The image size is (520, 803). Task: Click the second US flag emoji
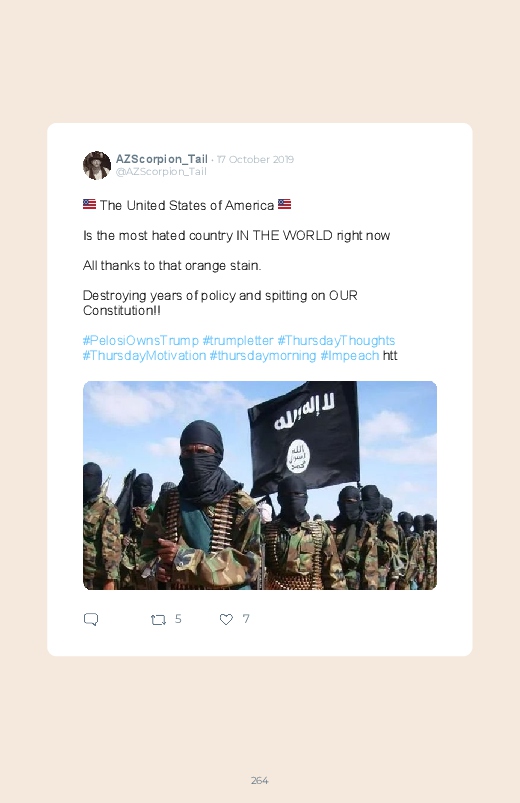pos(284,204)
